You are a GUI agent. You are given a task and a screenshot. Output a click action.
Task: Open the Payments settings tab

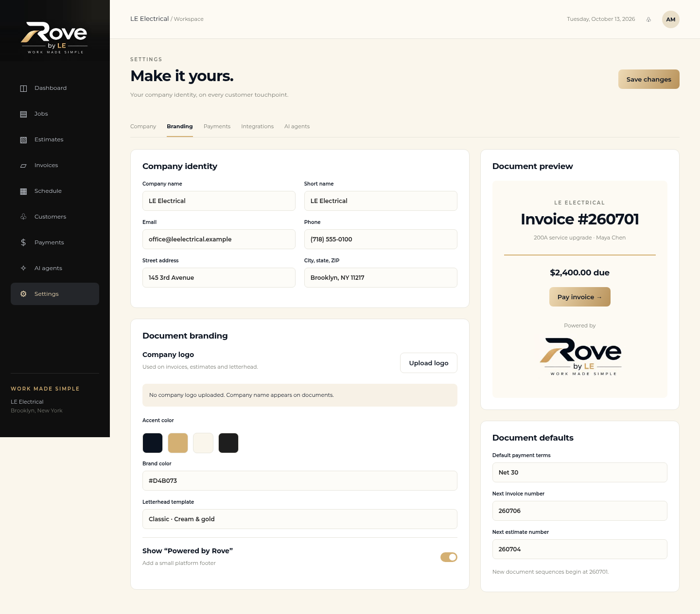click(217, 126)
